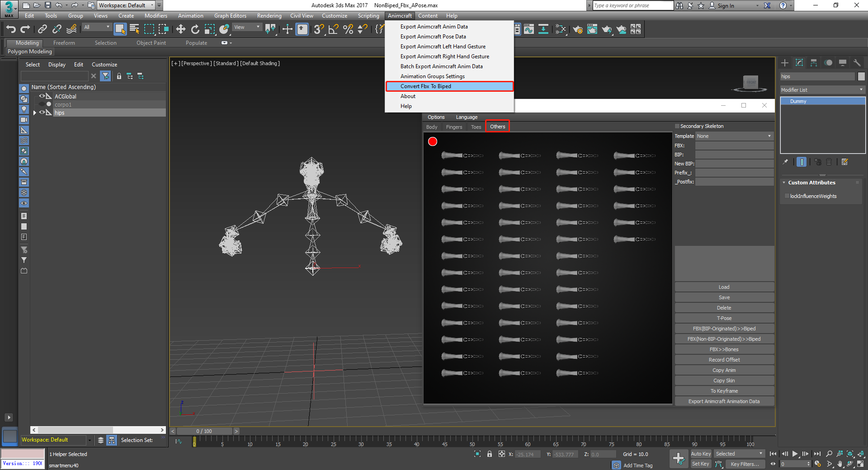This screenshot has height=470, width=868.
Task: Open the Graph Editors menu
Action: click(230, 16)
